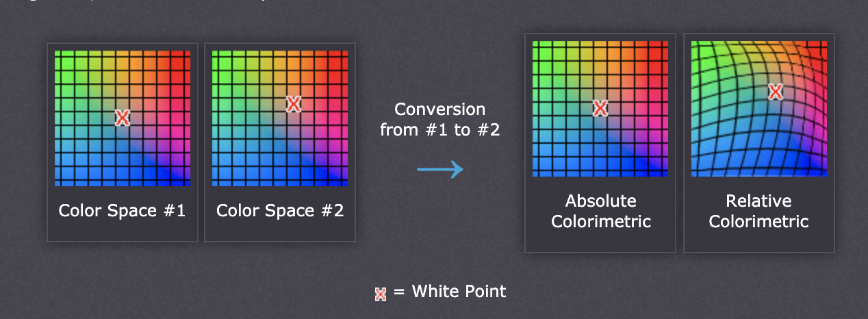Click the blue conversion arrow
This screenshot has height=319, width=868.
coord(440,170)
